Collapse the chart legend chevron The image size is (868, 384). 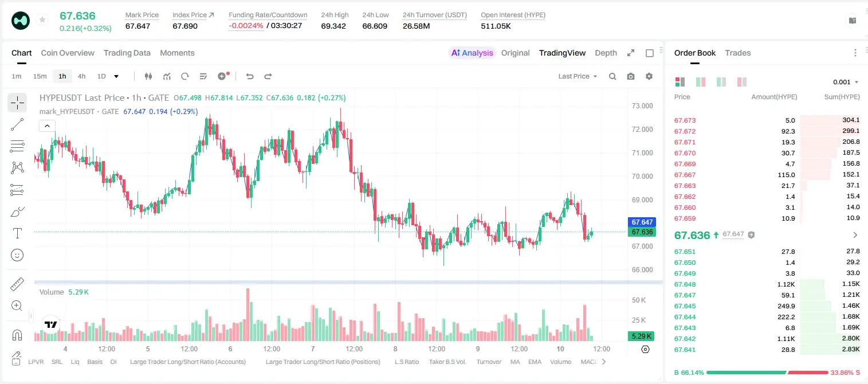click(47, 126)
